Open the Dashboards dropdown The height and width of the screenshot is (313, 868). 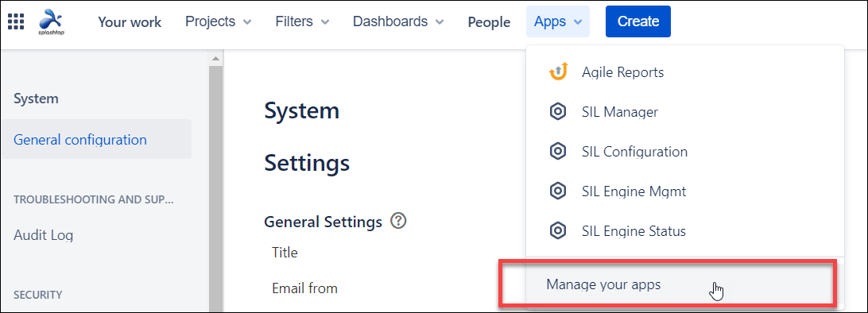click(x=398, y=21)
